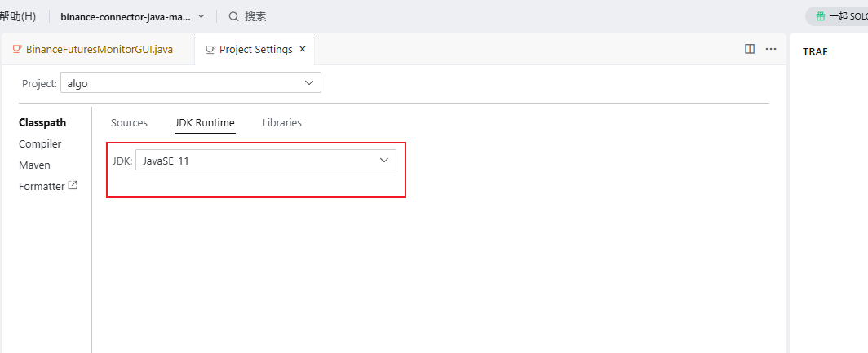Open the JDK dropdown showing JavaSE-11
The width and height of the screenshot is (868, 353).
pyautogui.click(x=266, y=161)
